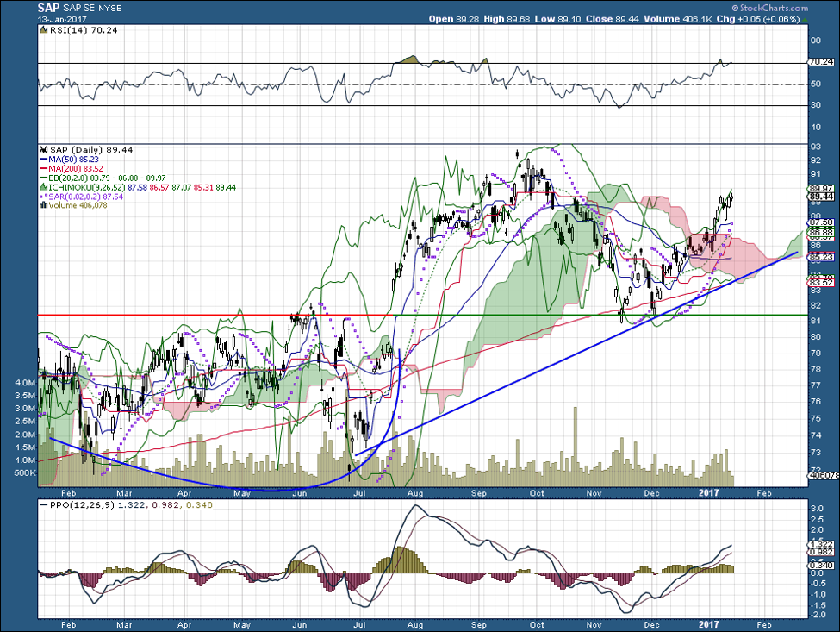Click the 80 label on the price scale

coord(815,337)
